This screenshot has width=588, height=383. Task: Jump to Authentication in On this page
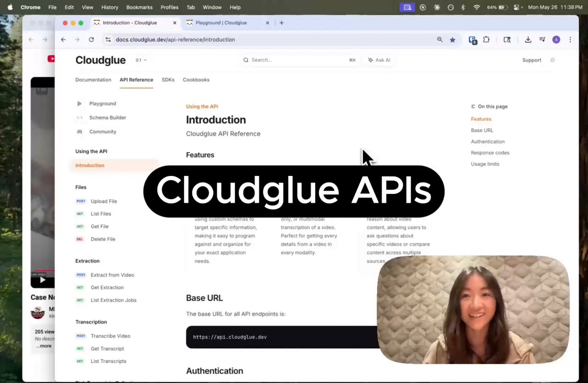487,142
